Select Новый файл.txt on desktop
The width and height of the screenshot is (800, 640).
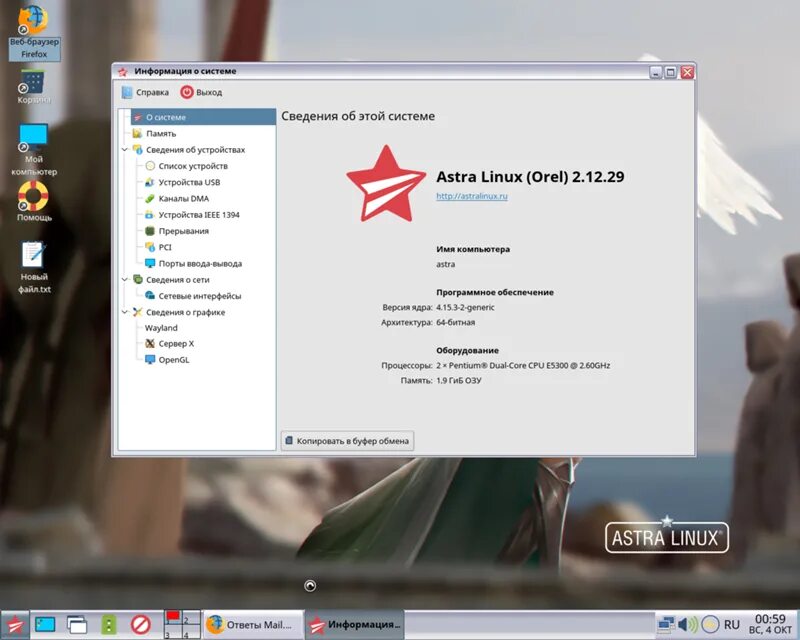pyautogui.click(x=34, y=267)
